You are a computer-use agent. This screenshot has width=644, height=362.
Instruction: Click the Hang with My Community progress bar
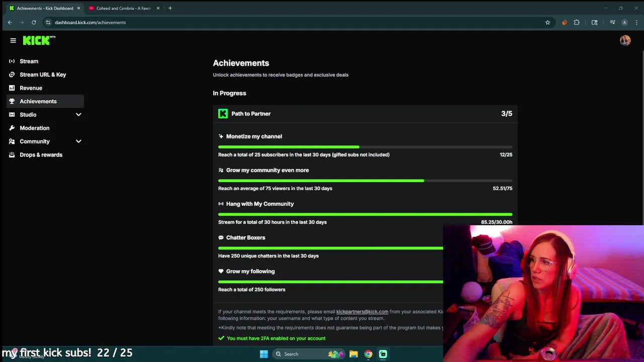coord(365,214)
